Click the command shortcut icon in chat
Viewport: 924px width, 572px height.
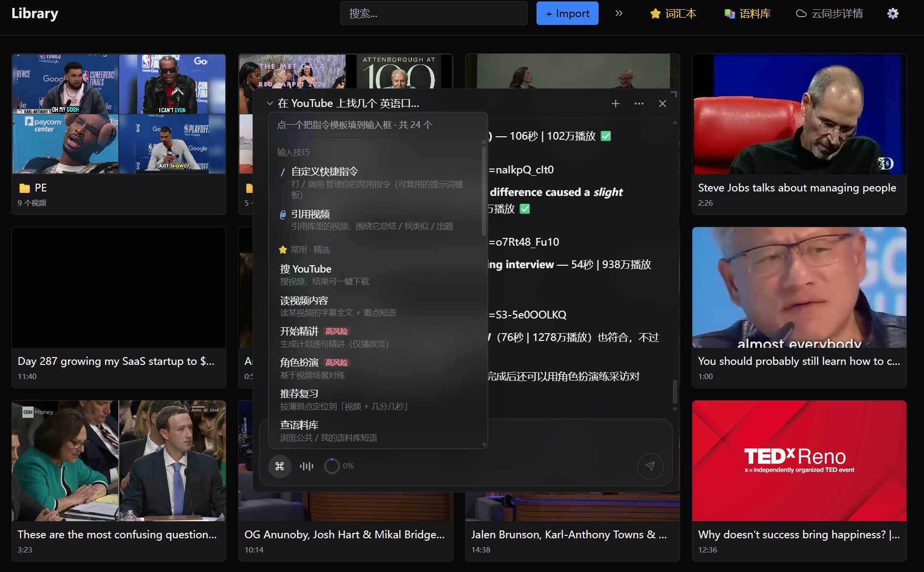click(x=279, y=466)
